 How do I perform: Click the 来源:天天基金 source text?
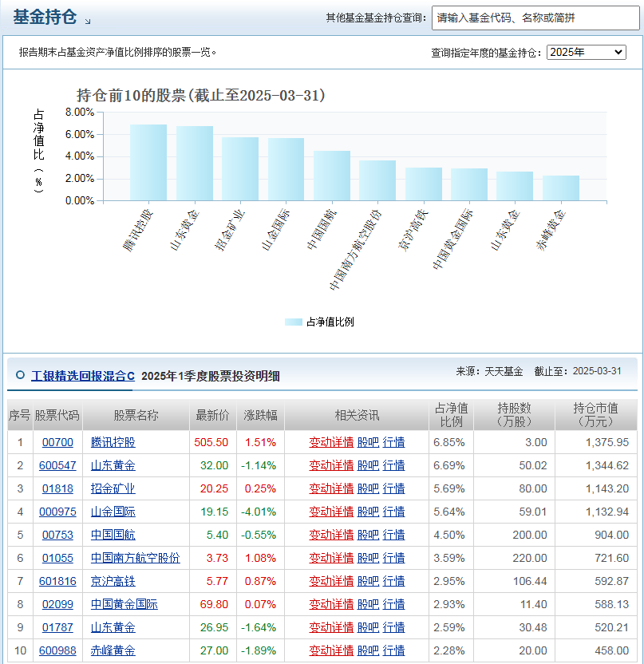(489, 371)
